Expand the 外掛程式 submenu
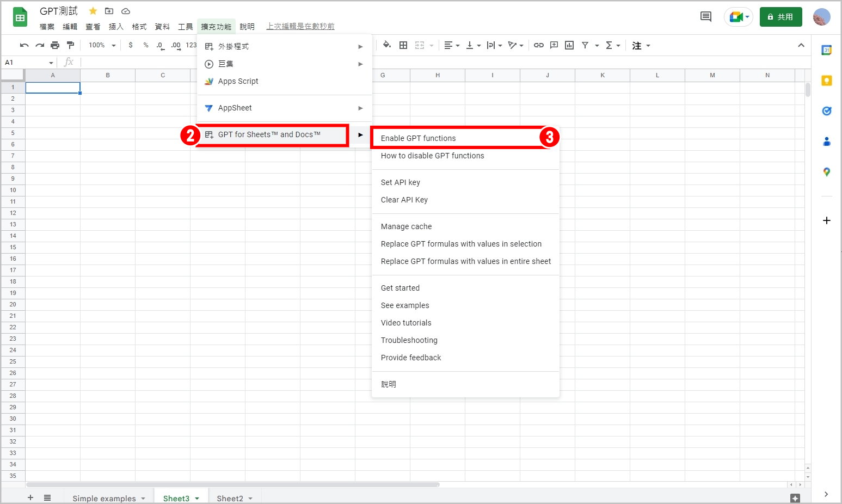The height and width of the screenshot is (504, 842). [284, 46]
